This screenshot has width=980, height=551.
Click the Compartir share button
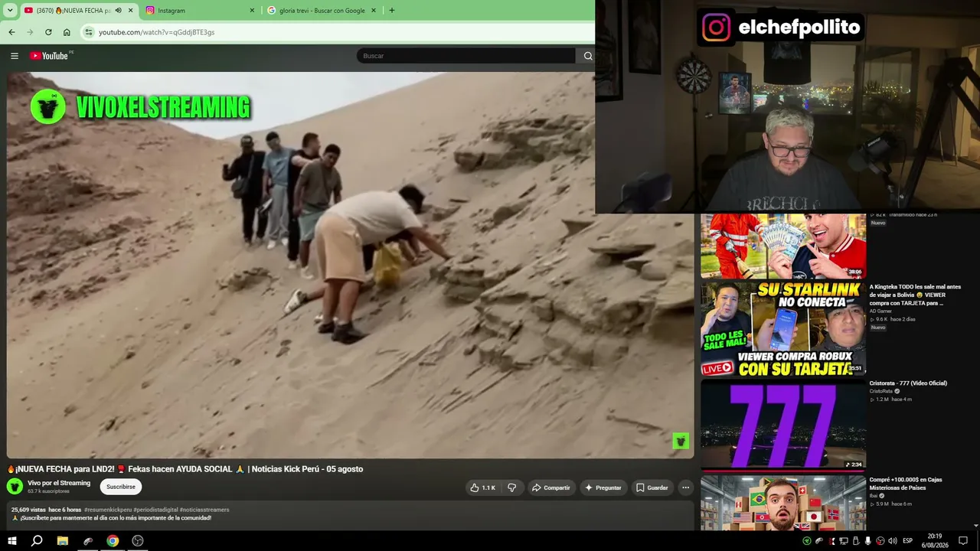coord(551,487)
